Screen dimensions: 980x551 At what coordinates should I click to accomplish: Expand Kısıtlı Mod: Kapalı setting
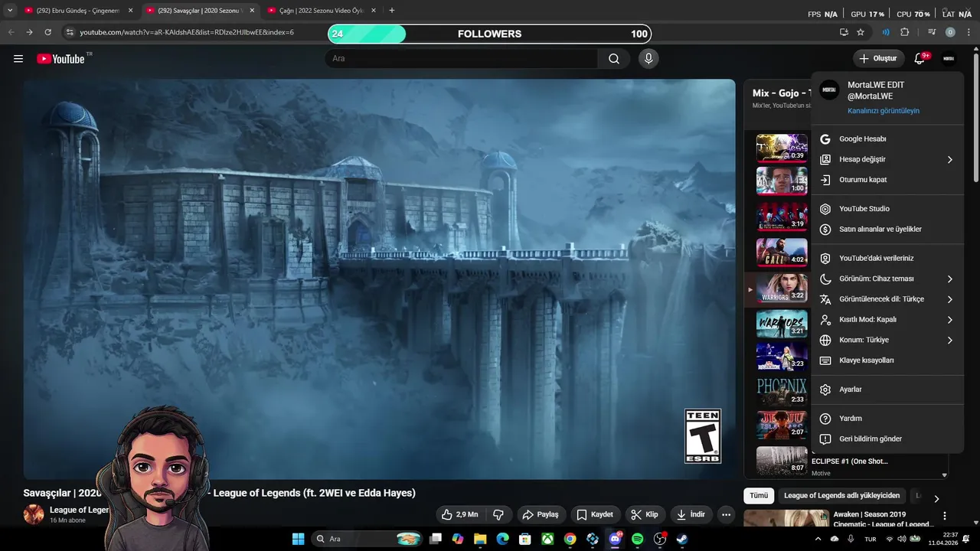pos(887,319)
